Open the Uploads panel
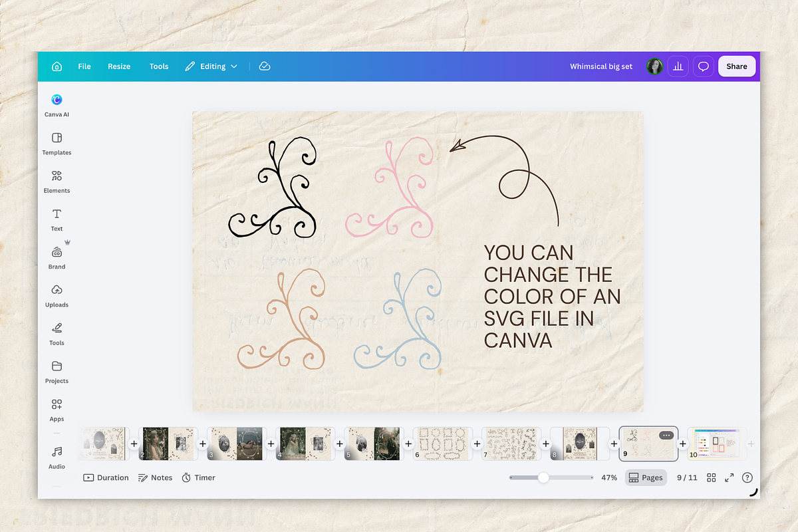 [57, 296]
